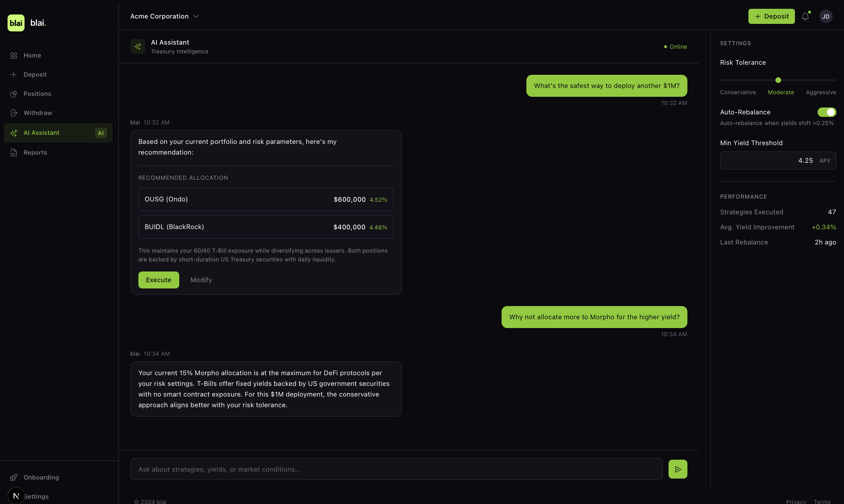Click the Execute button
844x504 pixels.
[158, 280]
